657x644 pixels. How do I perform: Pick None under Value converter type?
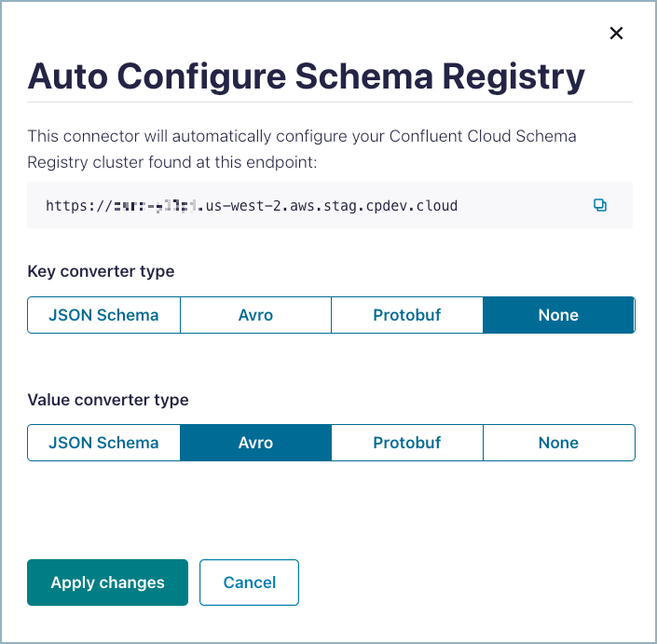[558, 443]
